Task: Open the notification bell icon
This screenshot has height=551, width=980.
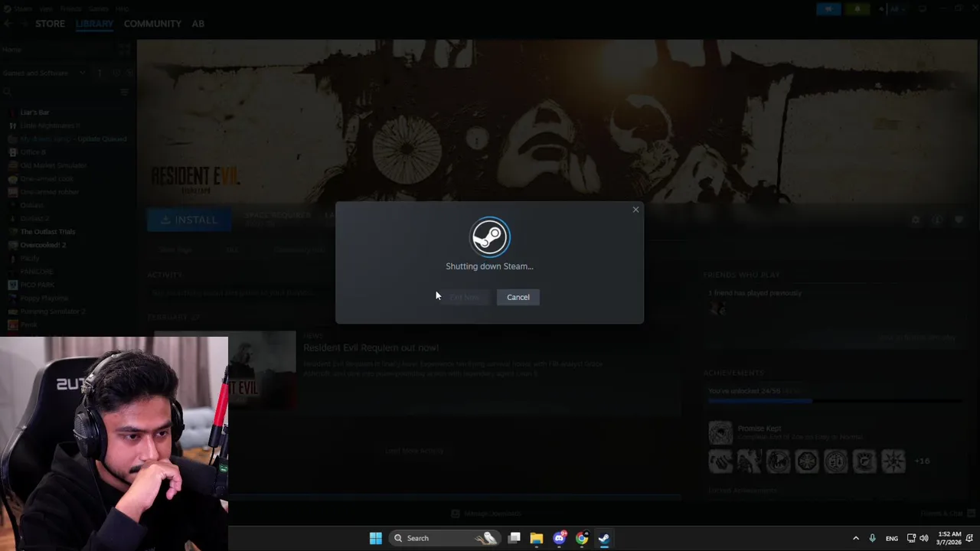Action: [x=970, y=538]
